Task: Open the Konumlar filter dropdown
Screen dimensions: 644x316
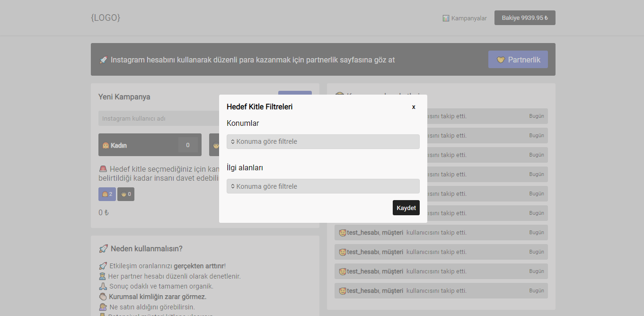Action: [323, 141]
